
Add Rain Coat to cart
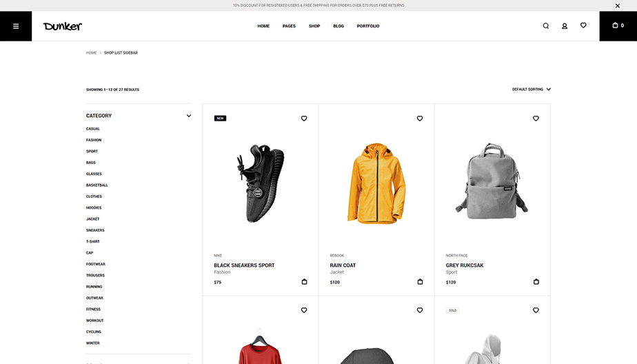(420, 282)
